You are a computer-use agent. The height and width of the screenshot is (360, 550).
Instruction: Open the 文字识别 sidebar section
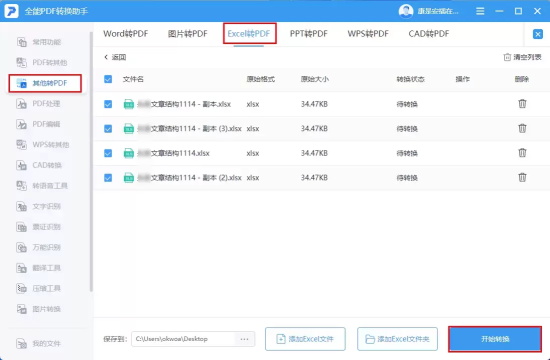click(39, 206)
